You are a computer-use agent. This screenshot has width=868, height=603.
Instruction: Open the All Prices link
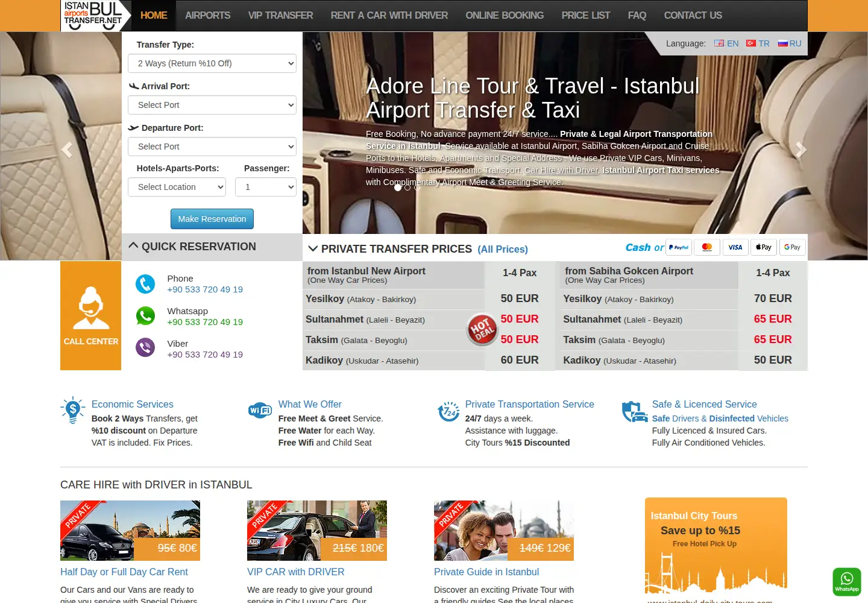coord(503,249)
